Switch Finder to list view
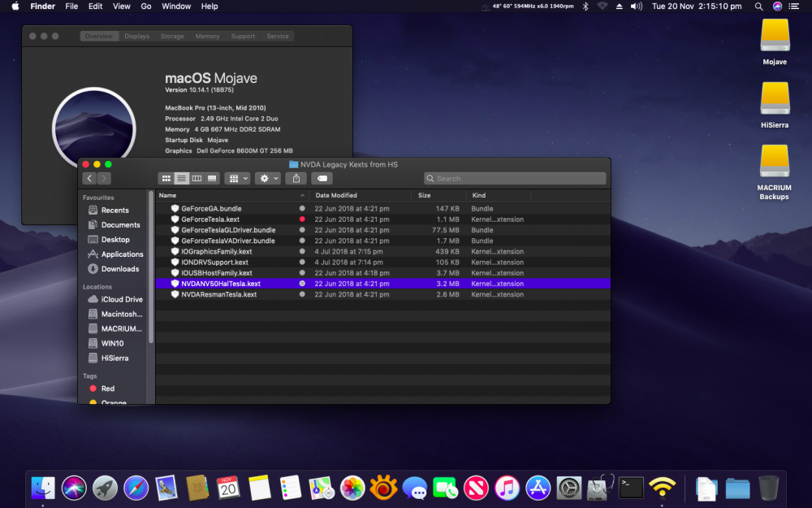 click(181, 178)
